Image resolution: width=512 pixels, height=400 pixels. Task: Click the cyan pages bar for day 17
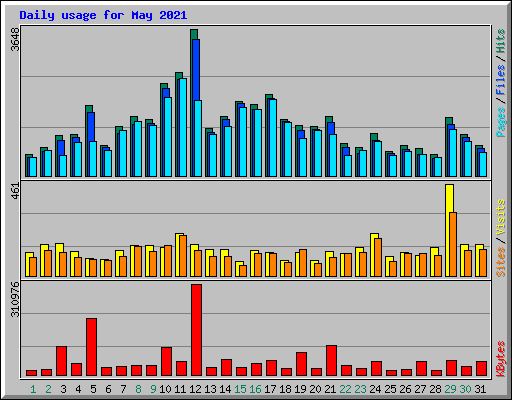click(273, 138)
